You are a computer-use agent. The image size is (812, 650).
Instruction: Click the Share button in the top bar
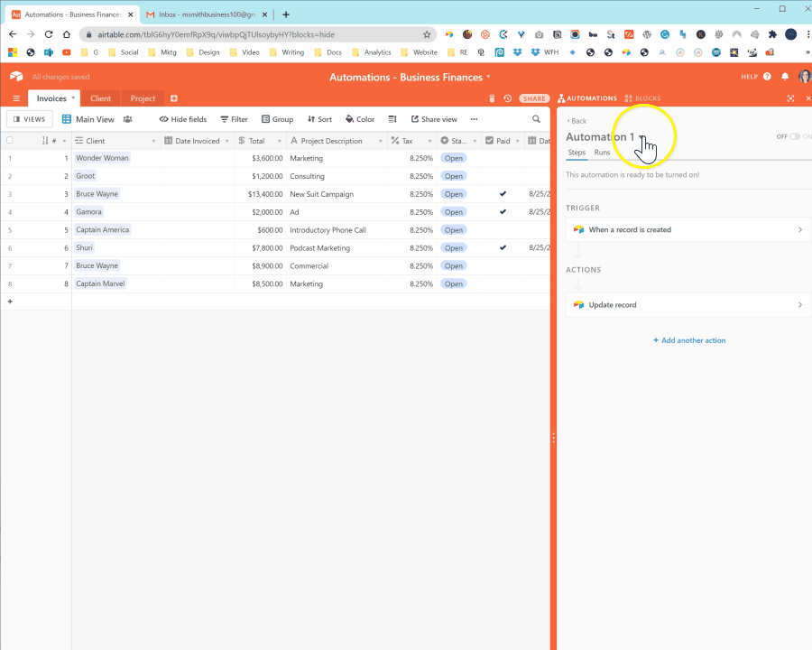coord(534,98)
